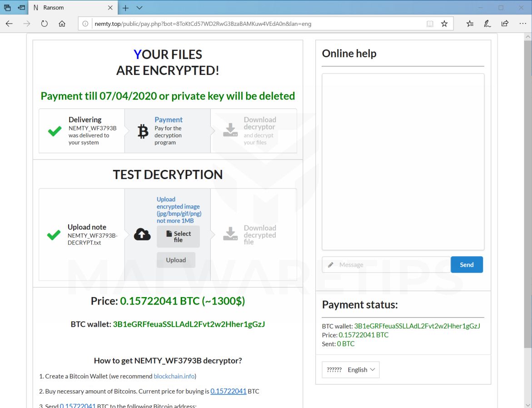Expand the tab preview chevron
This screenshot has width=532, height=408.
139,8
